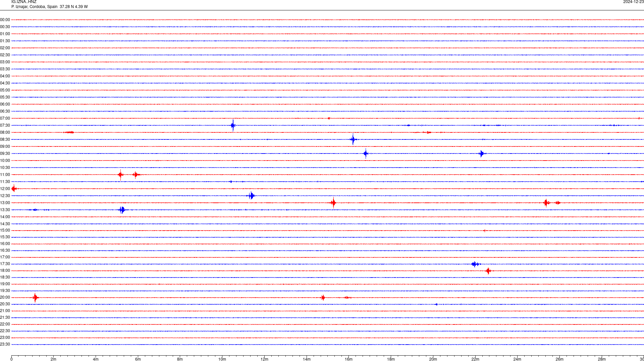Screen dimensions: 644x362
Task: Select the 10:30 time row label
Action: tap(5, 168)
